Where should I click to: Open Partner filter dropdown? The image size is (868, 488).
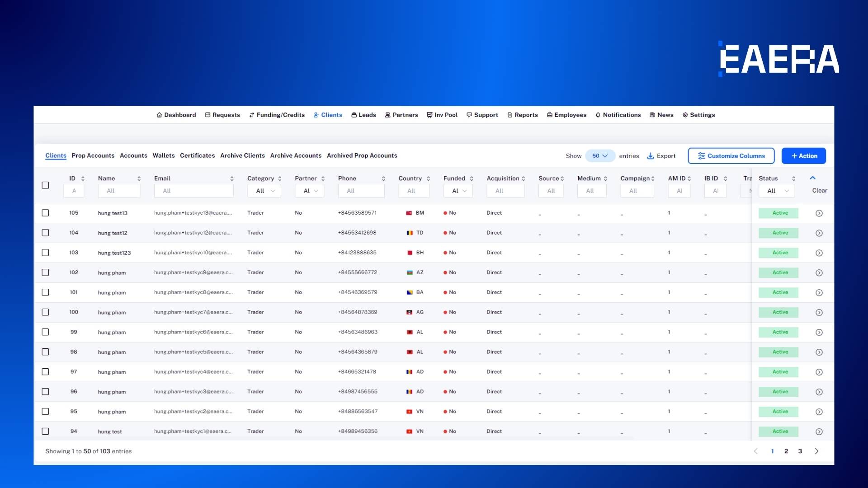[309, 191]
